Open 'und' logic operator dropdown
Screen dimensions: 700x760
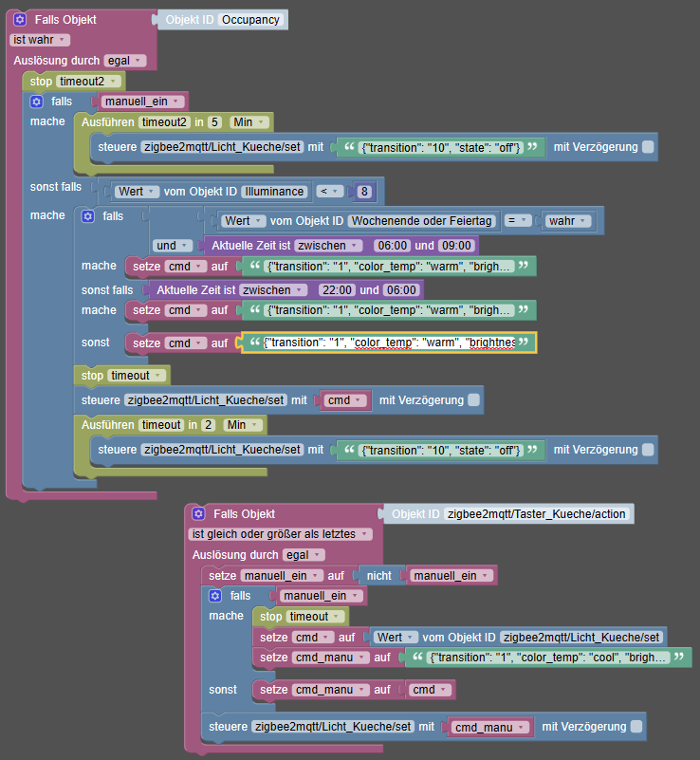pos(172,246)
